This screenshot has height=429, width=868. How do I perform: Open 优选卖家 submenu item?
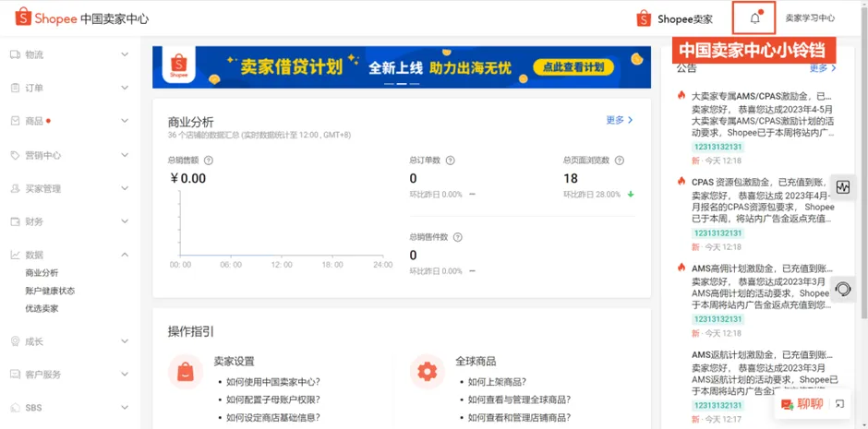point(42,308)
